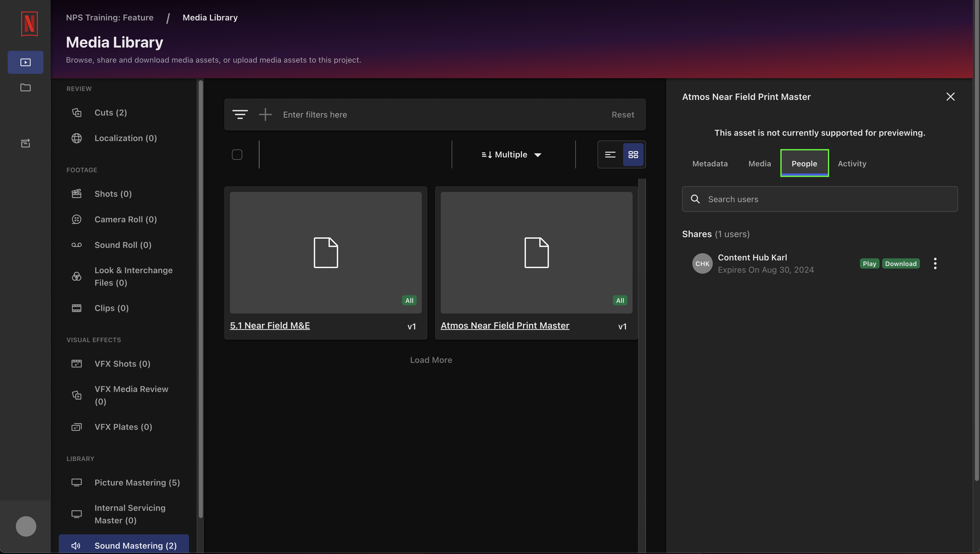
Task: Click the Load More button
Action: click(431, 360)
